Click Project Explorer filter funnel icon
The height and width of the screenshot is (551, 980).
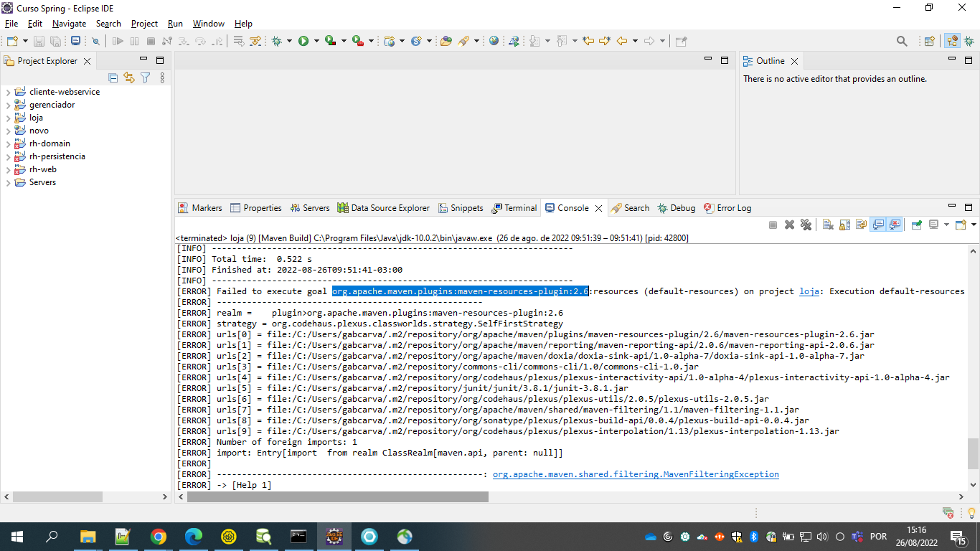coord(146,77)
